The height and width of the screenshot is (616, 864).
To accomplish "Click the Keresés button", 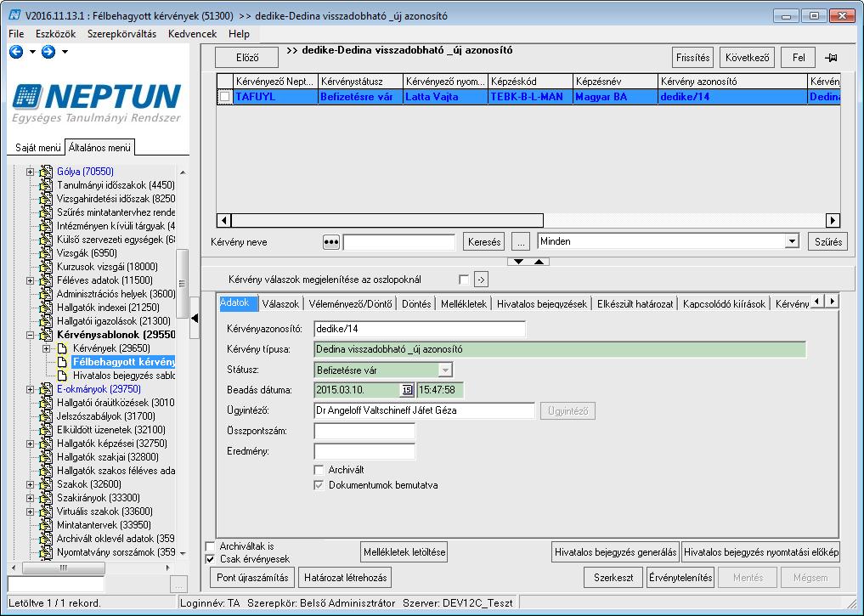I will (x=484, y=242).
